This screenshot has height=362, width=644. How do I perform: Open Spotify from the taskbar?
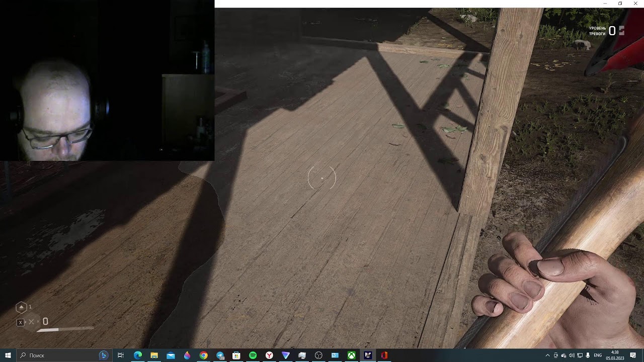click(x=253, y=355)
